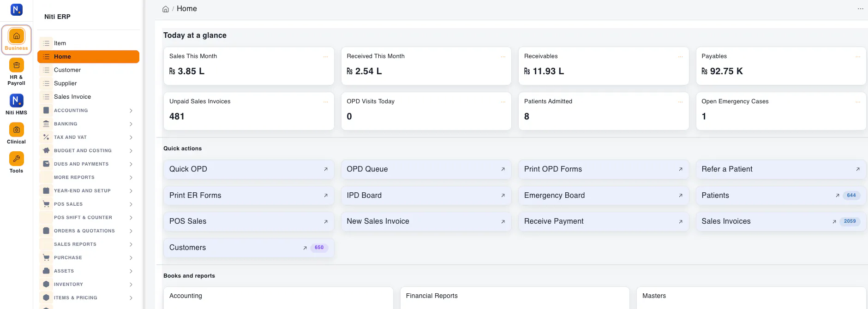This screenshot has width=868, height=309.
Task: Open Print ER Forms shortcut
Action: coord(249,196)
